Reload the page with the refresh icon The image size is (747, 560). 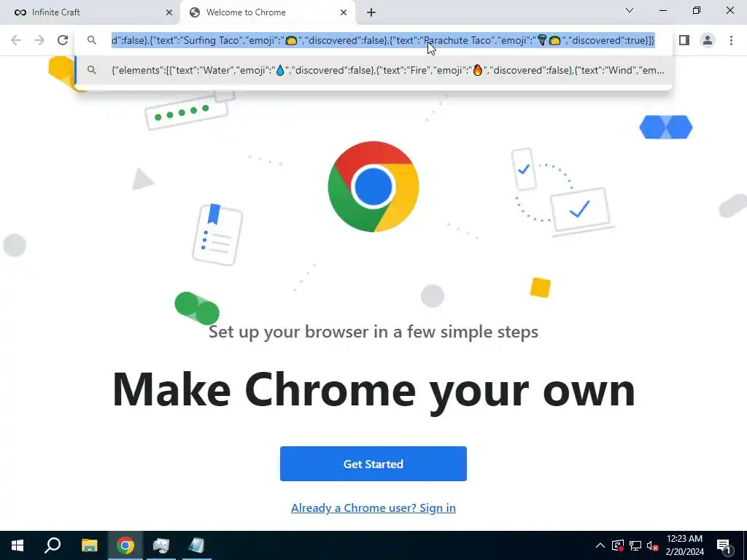tap(63, 40)
